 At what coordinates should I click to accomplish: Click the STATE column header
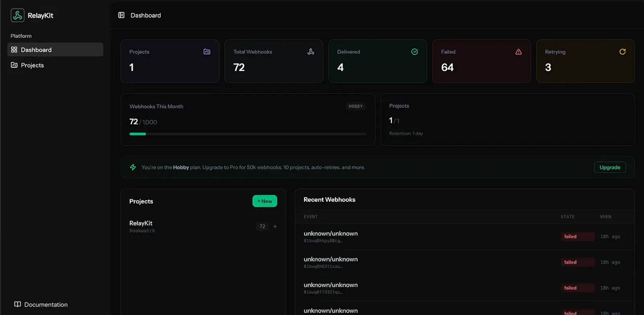(x=568, y=217)
